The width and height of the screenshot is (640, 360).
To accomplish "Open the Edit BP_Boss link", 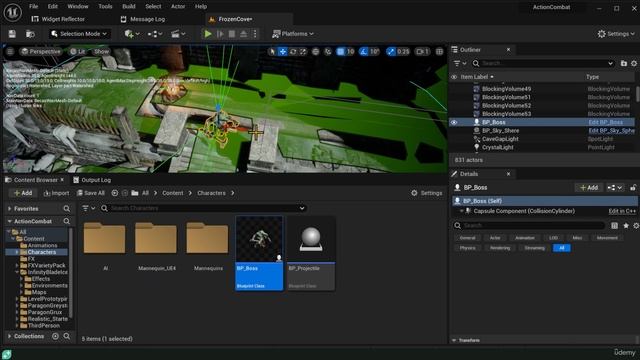I will [606, 122].
